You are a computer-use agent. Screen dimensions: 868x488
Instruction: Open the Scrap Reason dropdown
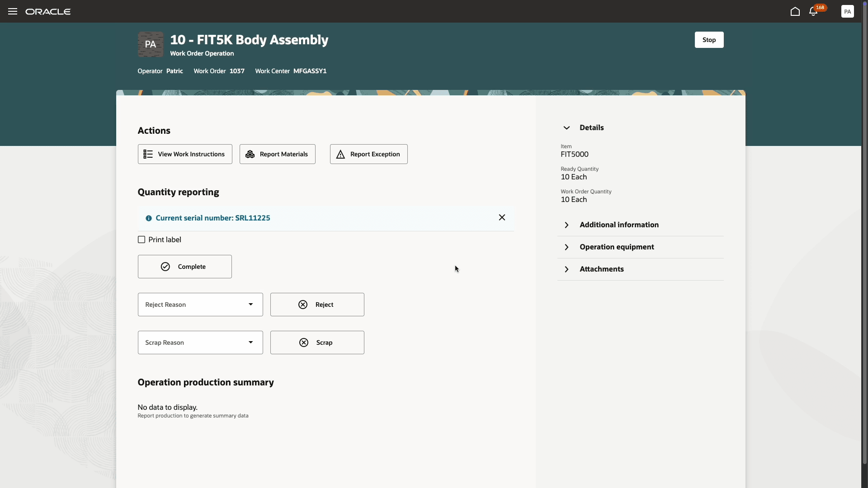(200, 343)
